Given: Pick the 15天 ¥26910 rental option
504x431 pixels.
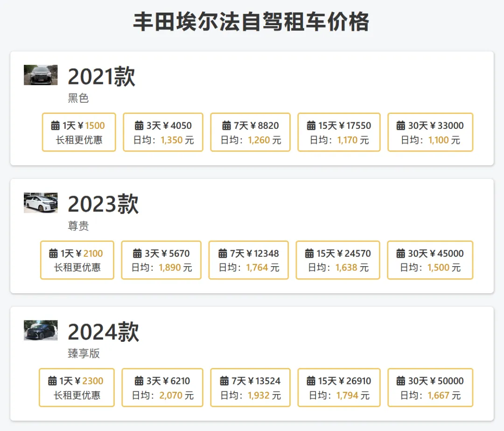Looking at the screenshot, I should 339,388.
